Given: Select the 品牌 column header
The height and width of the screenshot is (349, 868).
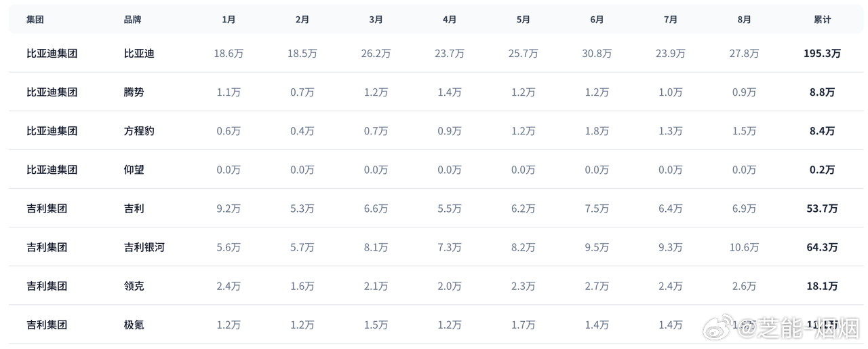Looking at the screenshot, I should pos(133,20).
